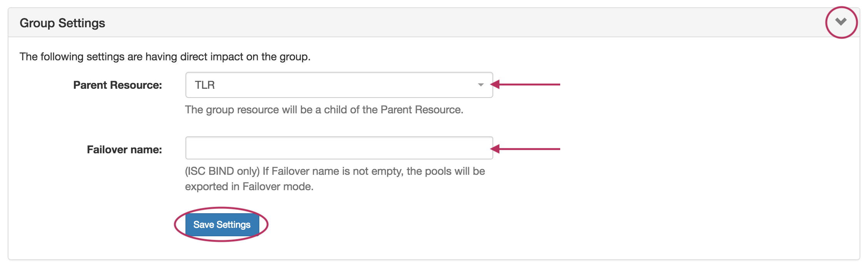
Task: Click the Failover name label
Action: pyautogui.click(x=124, y=149)
